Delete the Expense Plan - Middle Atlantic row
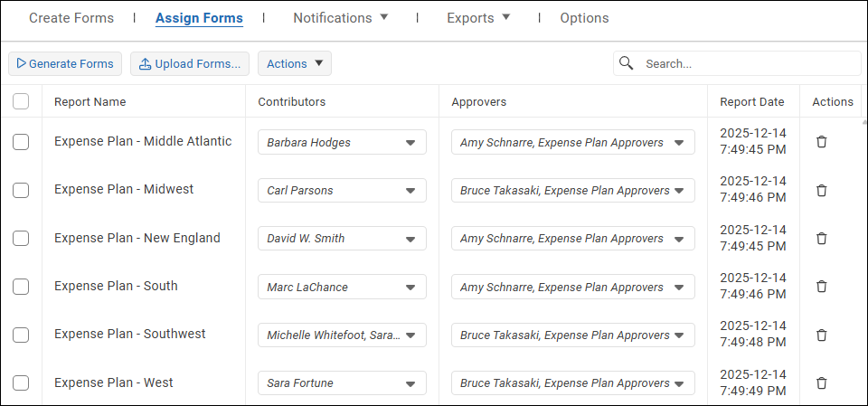 [x=821, y=142]
